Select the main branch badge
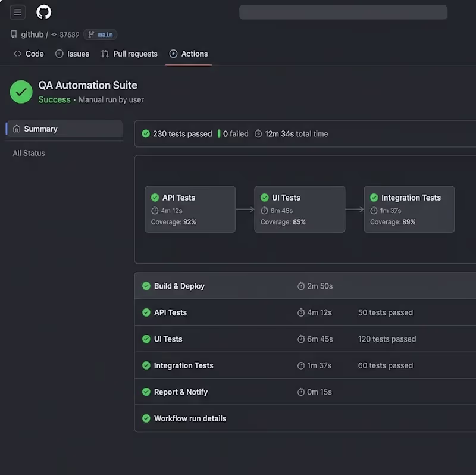Screen dimensions: 476x475 click(100, 34)
